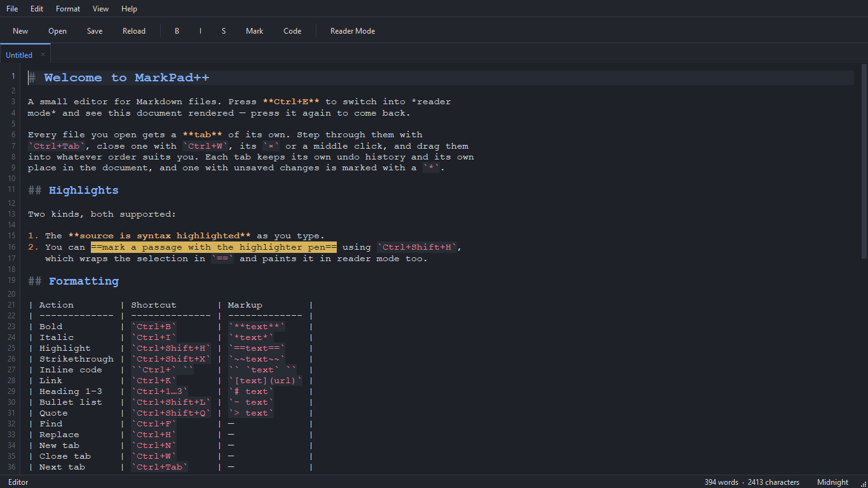868x488 pixels.
Task: Click 'Link' in the table
Action: point(51,381)
